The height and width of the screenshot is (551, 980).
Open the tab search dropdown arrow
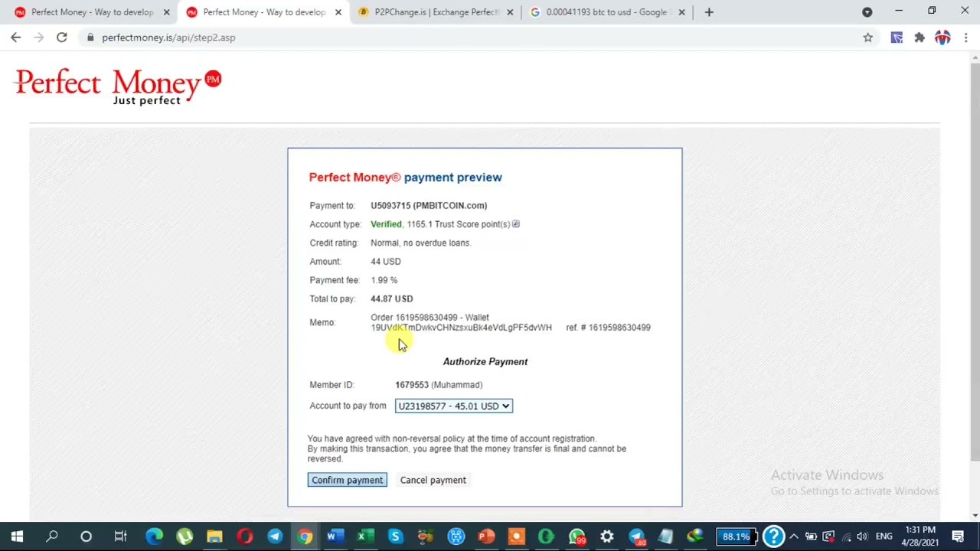pyautogui.click(x=867, y=12)
